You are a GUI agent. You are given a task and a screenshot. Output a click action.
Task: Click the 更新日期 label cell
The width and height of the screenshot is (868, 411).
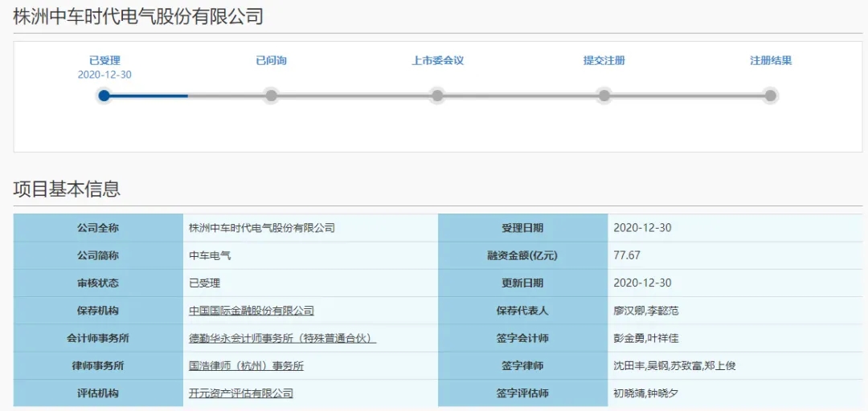click(522, 283)
